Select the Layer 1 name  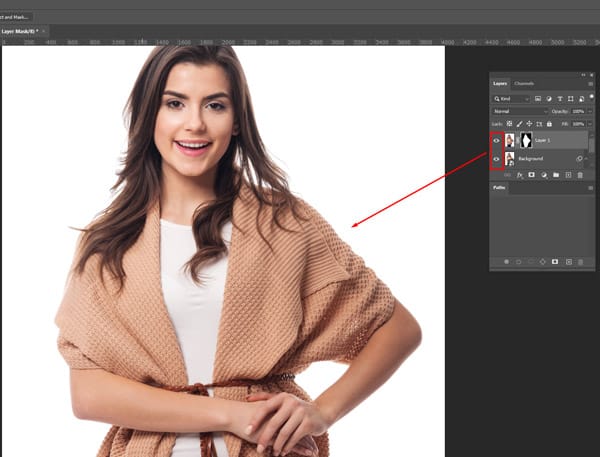pos(542,140)
